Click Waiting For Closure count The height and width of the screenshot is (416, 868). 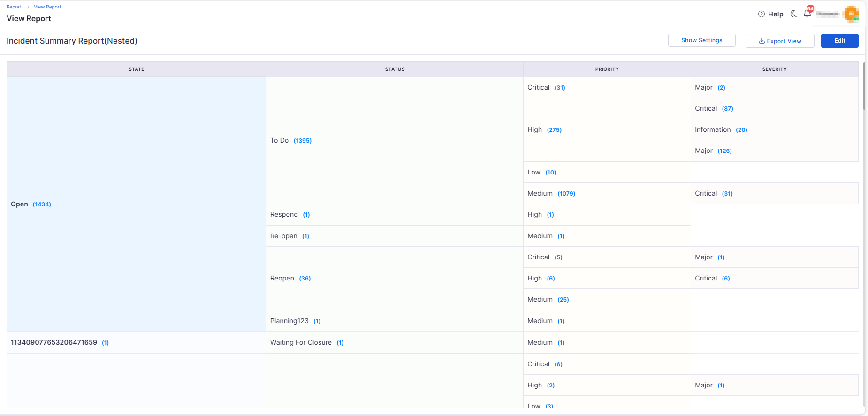pyautogui.click(x=340, y=343)
